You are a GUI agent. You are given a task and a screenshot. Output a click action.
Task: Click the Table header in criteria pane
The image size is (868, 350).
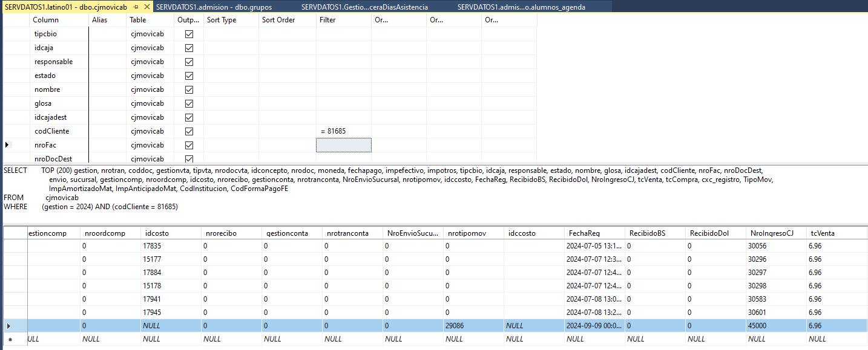coord(151,20)
